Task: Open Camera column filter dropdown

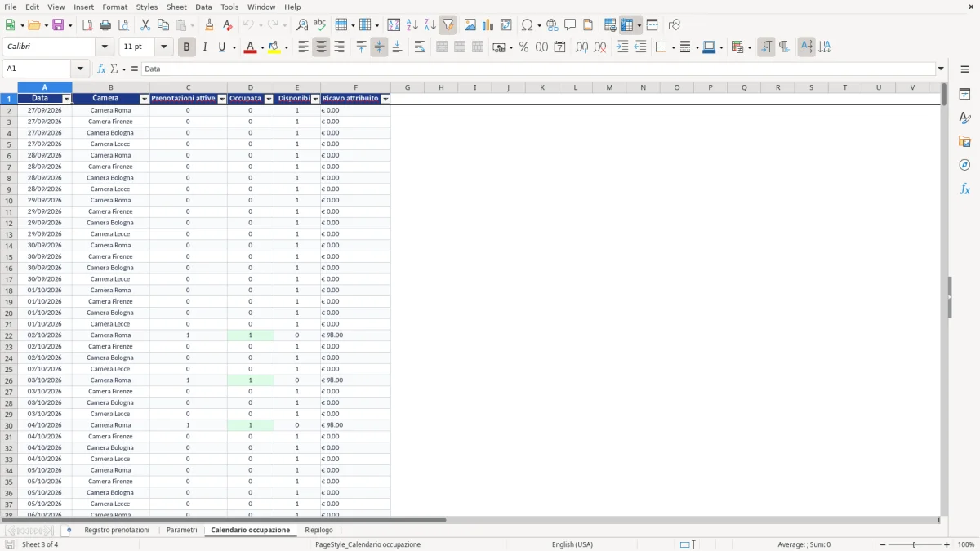Action: (x=145, y=99)
